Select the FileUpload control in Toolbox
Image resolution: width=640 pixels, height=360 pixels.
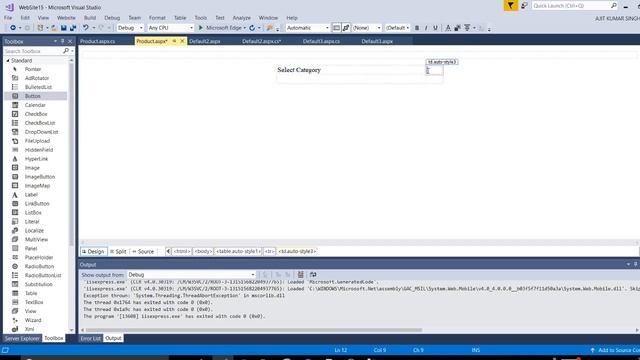pyautogui.click(x=36, y=141)
